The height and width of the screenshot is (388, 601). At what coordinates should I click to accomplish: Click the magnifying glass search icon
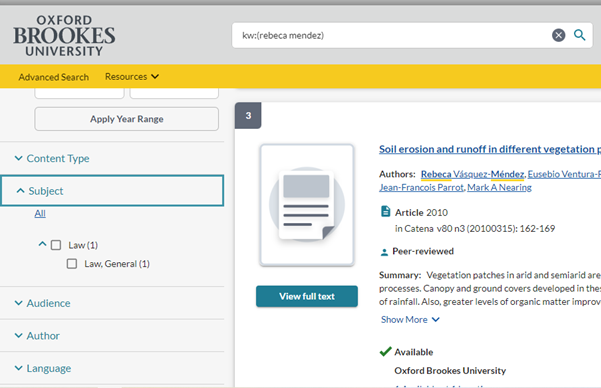pos(579,35)
